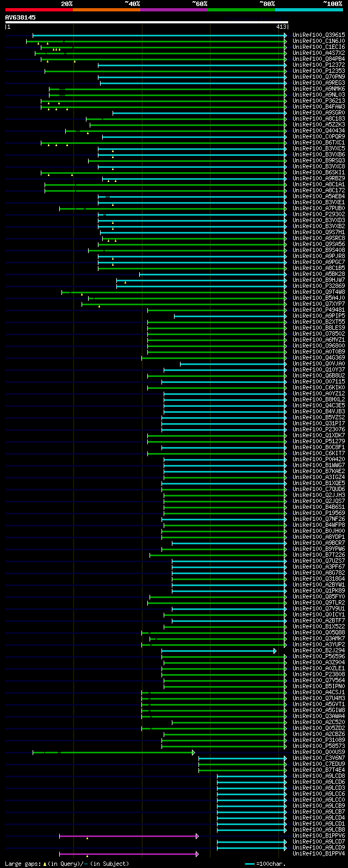Select label UniRef100_P51279

(319, 441)
